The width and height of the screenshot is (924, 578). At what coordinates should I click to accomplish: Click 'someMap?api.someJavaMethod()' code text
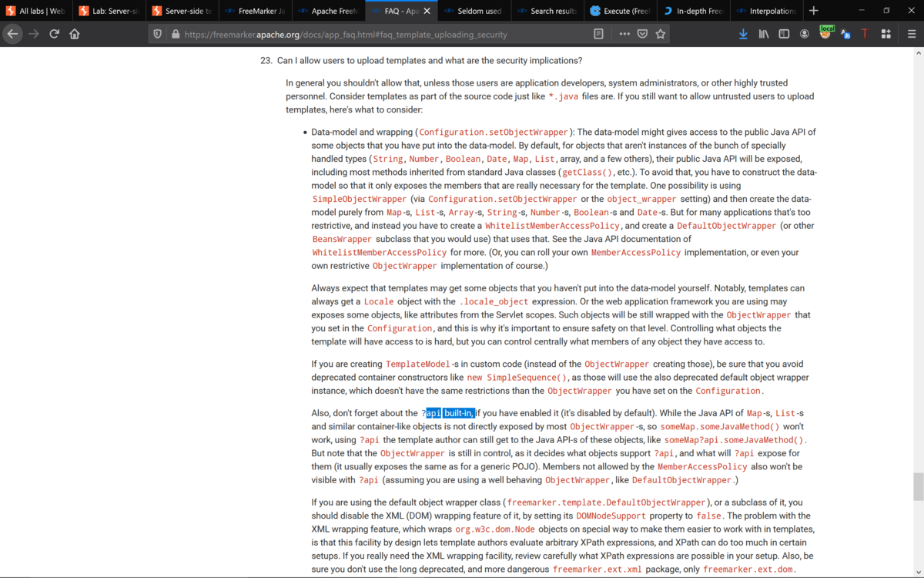coord(734,440)
